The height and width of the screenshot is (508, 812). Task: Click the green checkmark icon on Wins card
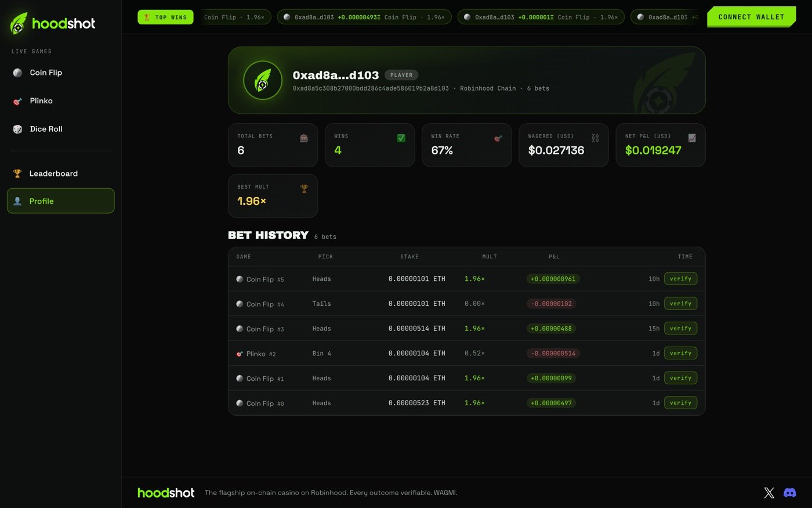click(401, 138)
